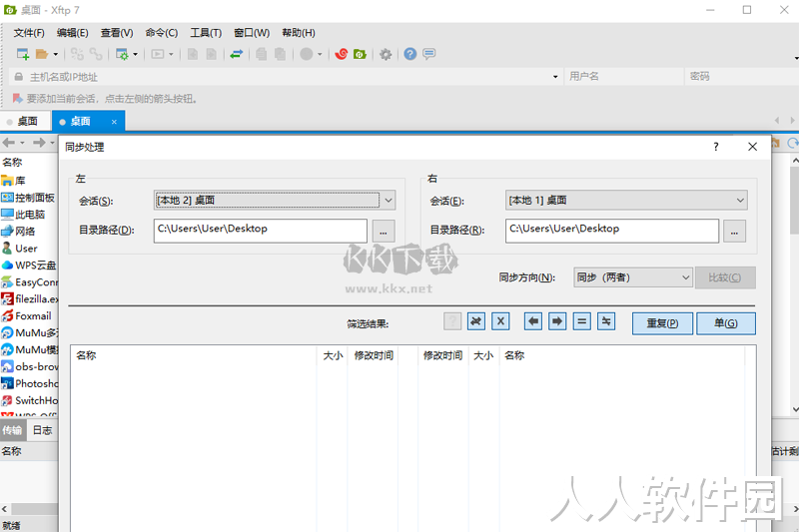Switch to the inactive 桌面 tab
This screenshot has width=799, height=532.
[24, 121]
